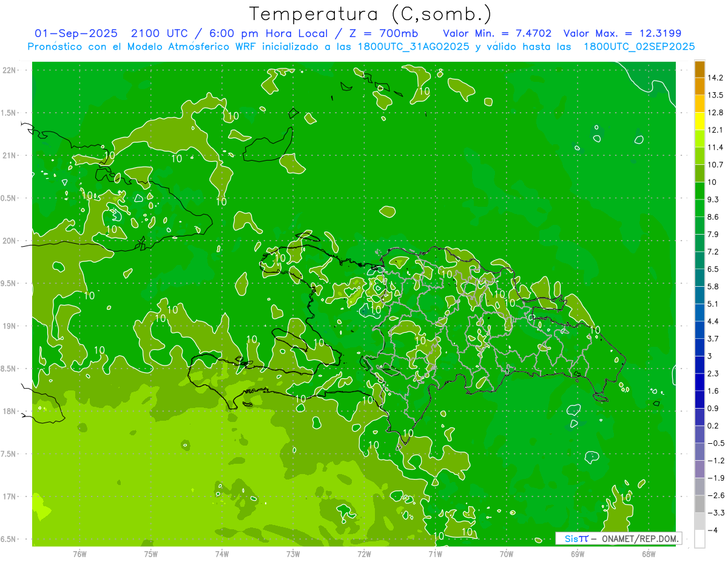Click the 6.5 colorbar label
The image size is (728, 562).
[x=713, y=269]
